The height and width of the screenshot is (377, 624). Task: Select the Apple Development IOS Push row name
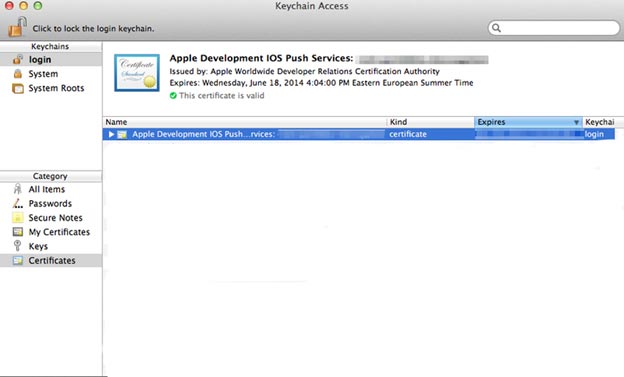coord(203,134)
